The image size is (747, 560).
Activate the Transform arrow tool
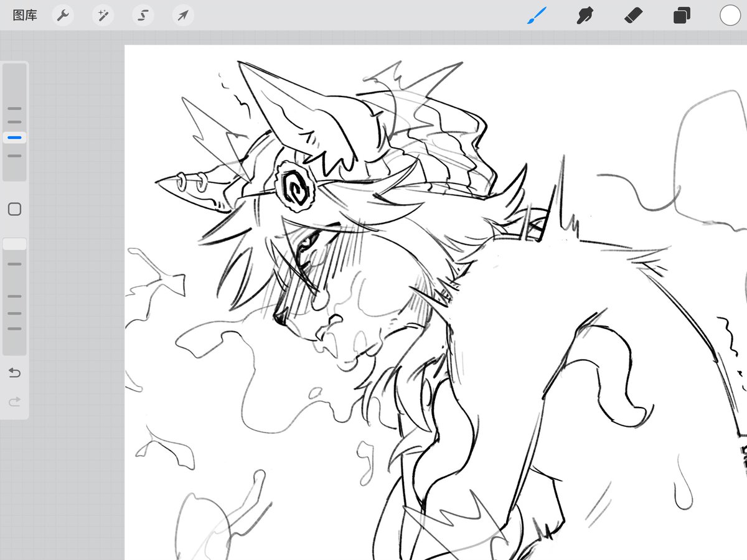tap(182, 16)
